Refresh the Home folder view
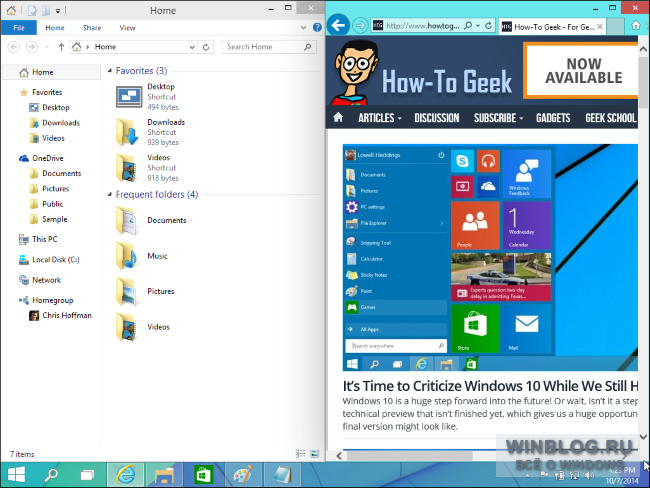Viewport: 650px width, 488px height. (x=206, y=47)
